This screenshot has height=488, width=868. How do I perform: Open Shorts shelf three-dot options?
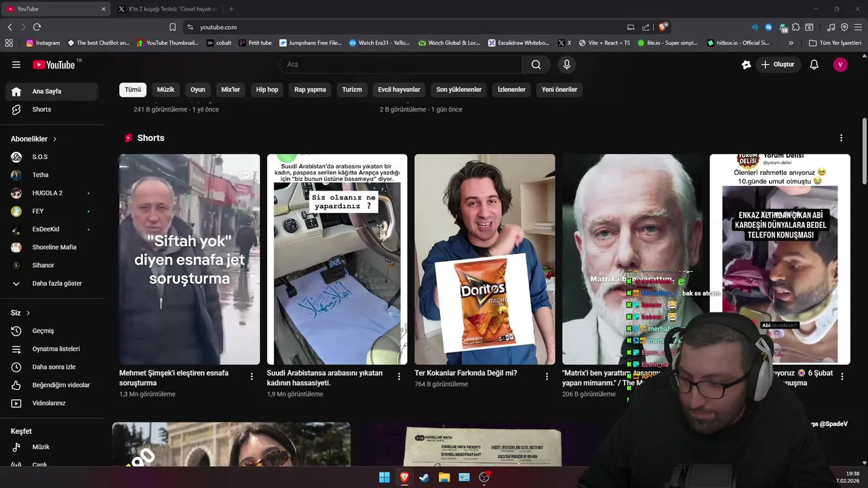[x=842, y=138]
